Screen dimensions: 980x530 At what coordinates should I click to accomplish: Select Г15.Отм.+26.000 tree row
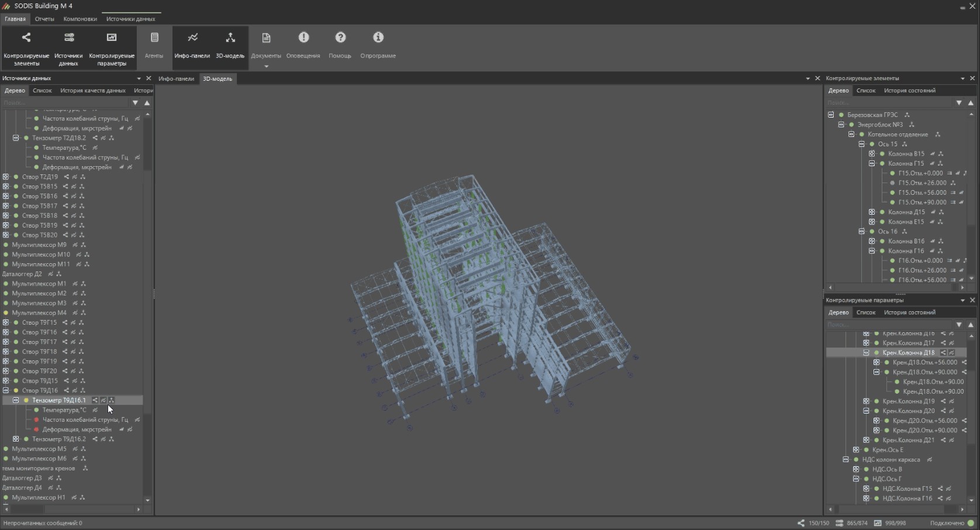[x=922, y=183]
